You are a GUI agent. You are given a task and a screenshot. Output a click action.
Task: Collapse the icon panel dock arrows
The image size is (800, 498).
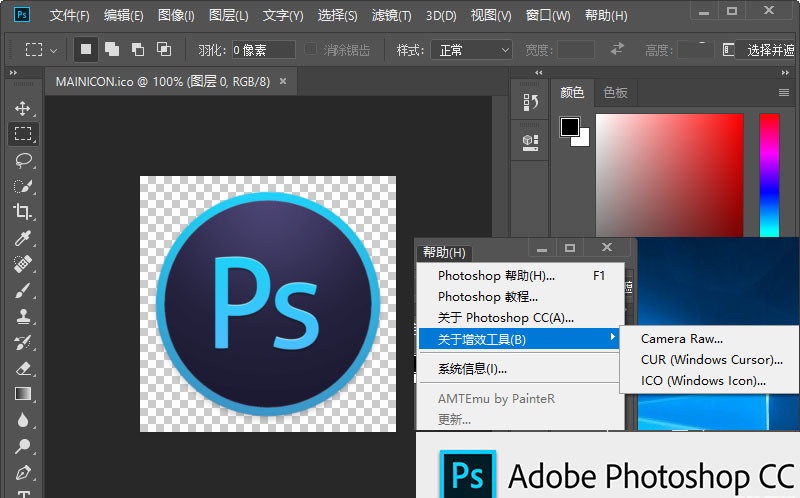[x=538, y=73]
